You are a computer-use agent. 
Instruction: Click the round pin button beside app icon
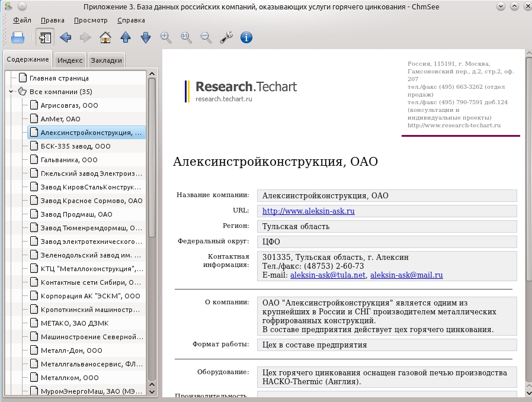coord(22,6)
